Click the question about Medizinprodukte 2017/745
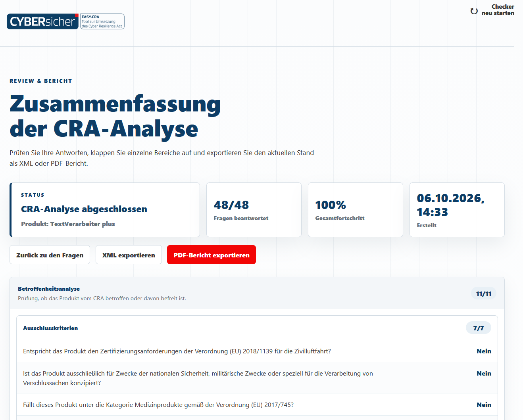Viewport: 523px width, 420px height. tap(158, 405)
